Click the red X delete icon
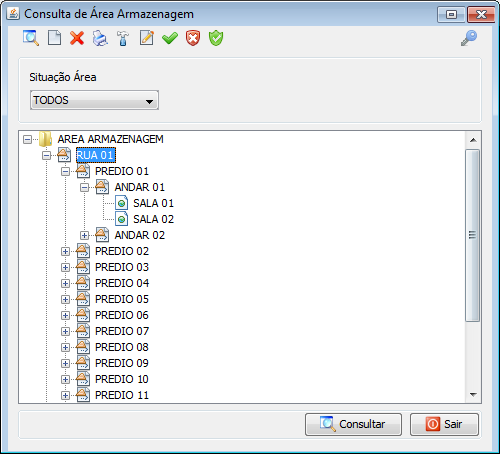Screen dimensions: 500x454 [x=77, y=38]
